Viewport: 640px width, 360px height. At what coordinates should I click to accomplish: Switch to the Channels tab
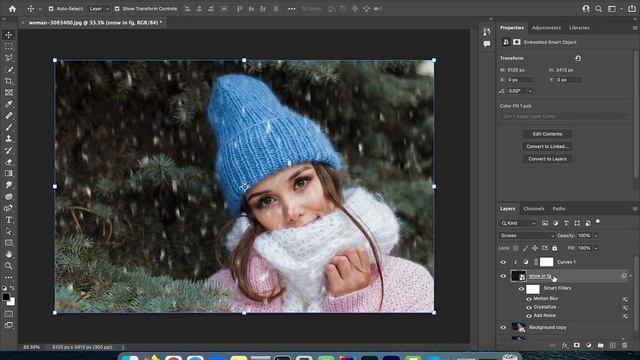[533, 209]
